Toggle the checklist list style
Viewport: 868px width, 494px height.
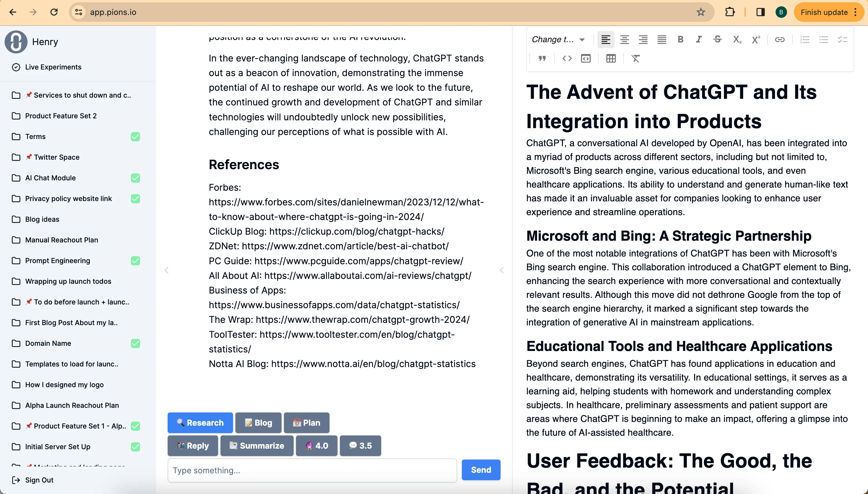(842, 40)
